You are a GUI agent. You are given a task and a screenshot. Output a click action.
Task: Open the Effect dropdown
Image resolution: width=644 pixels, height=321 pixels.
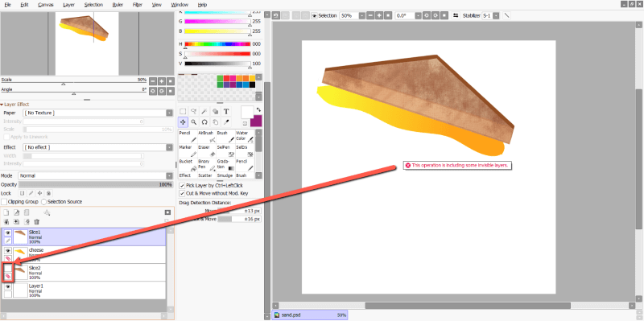point(98,147)
